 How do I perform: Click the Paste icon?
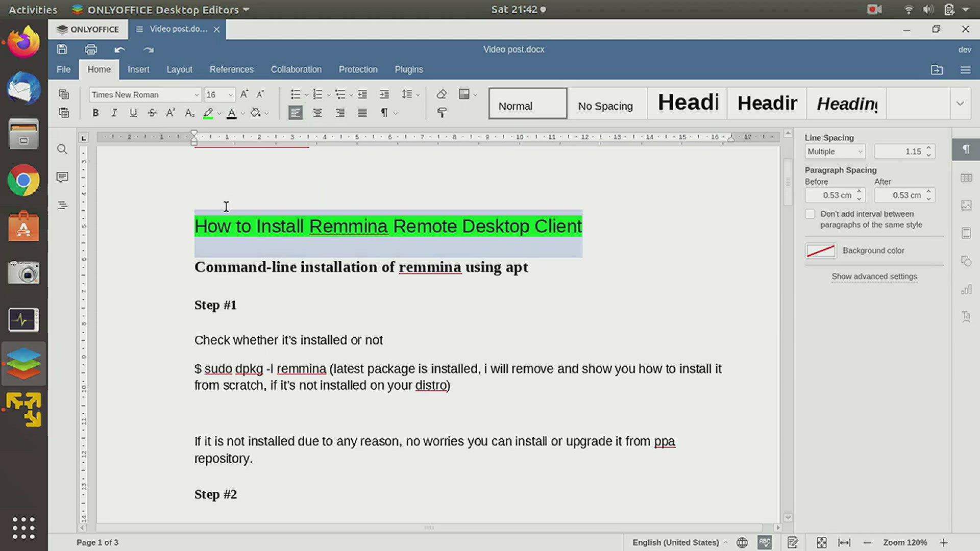point(64,113)
